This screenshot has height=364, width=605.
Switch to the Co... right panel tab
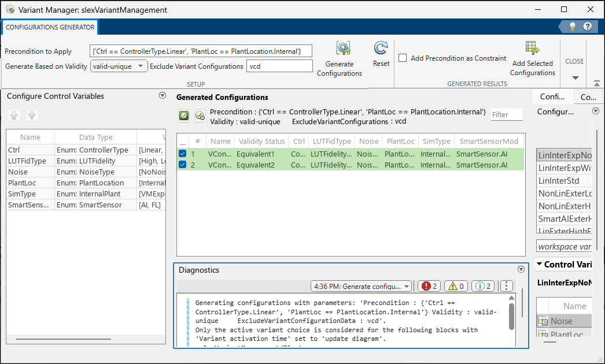[588, 97]
